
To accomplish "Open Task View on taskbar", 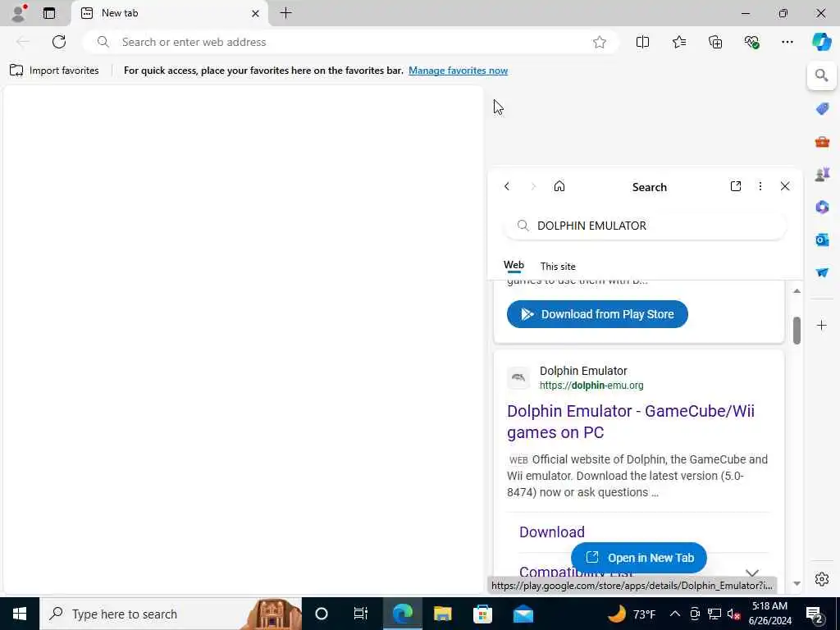I will point(361,614).
